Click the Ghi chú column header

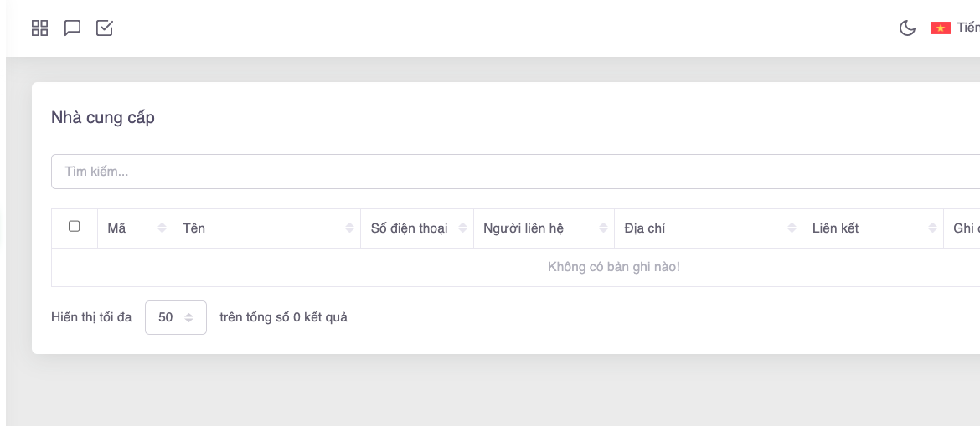click(x=965, y=228)
